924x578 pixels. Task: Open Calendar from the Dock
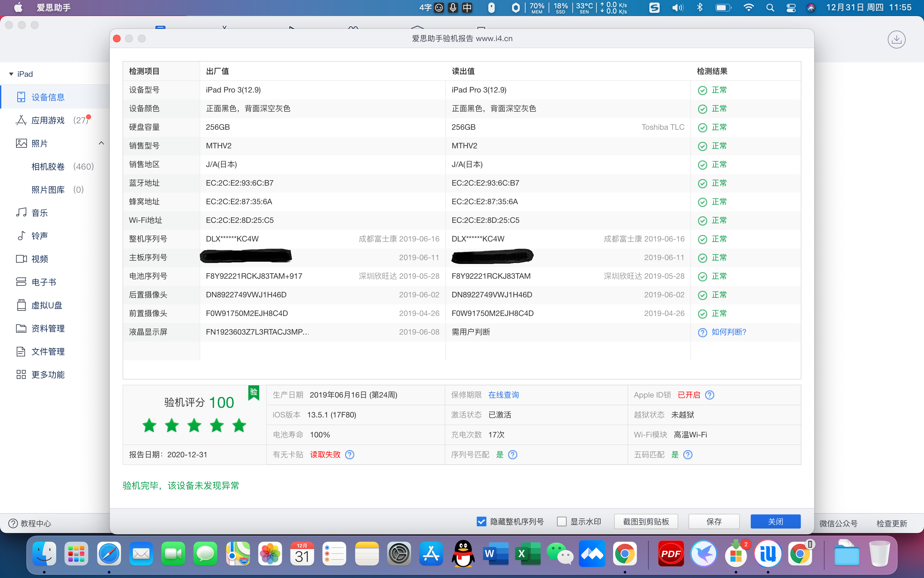302,554
